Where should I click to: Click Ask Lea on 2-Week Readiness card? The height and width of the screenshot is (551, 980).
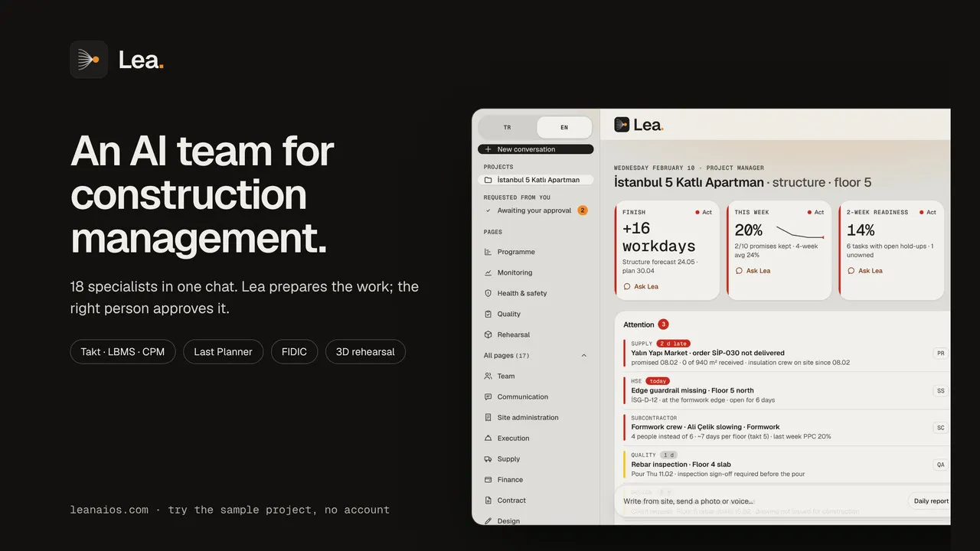[865, 270]
